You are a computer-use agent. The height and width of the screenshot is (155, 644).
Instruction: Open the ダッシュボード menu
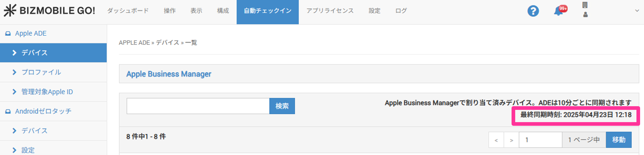tap(128, 11)
